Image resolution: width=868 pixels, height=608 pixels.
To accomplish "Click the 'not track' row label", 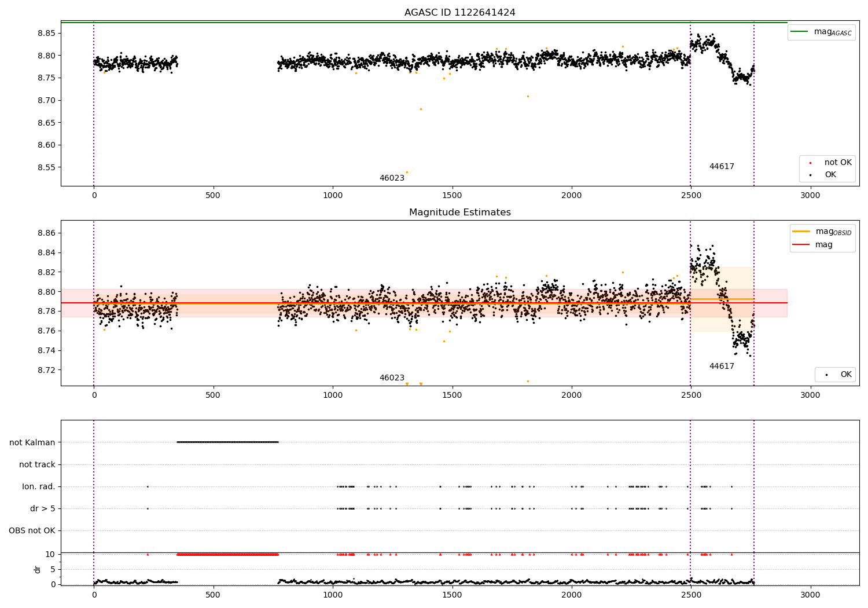I will coord(37,464).
